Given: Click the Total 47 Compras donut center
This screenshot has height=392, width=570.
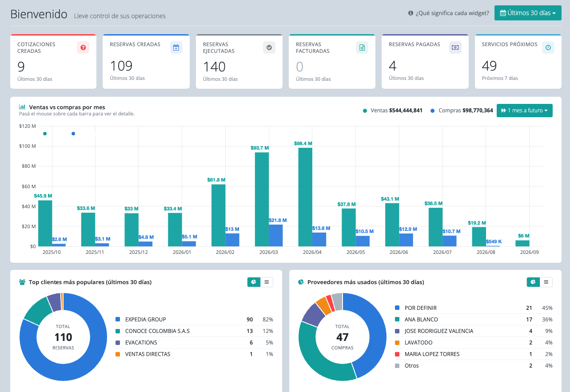Looking at the screenshot, I should click(x=343, y=337).
